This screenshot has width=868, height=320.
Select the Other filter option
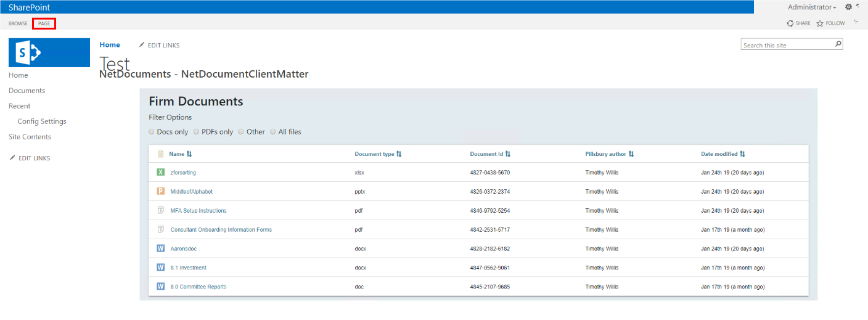pyautogui.click(x=241, y=131)
